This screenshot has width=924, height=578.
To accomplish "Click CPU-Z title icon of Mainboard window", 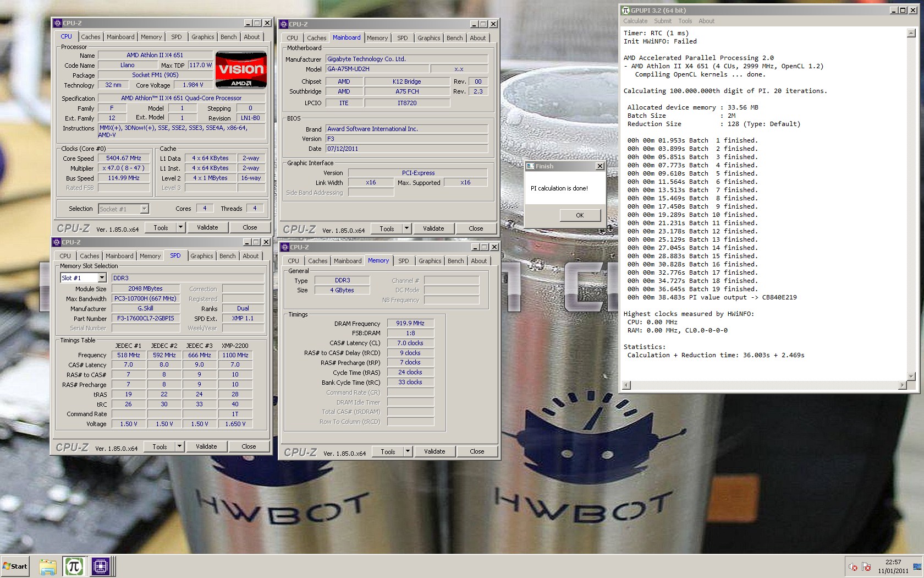I will point(284,24).
